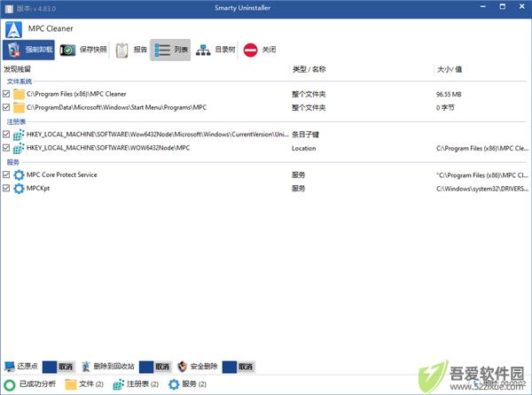Viewport: 532px width, 395px height.
Task: Select the MPC Core Protect Service name
Action: tap(61, 174)
